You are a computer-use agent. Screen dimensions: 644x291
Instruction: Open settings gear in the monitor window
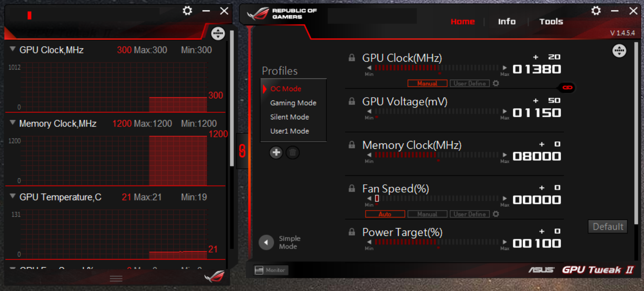(x=187, y=11)
